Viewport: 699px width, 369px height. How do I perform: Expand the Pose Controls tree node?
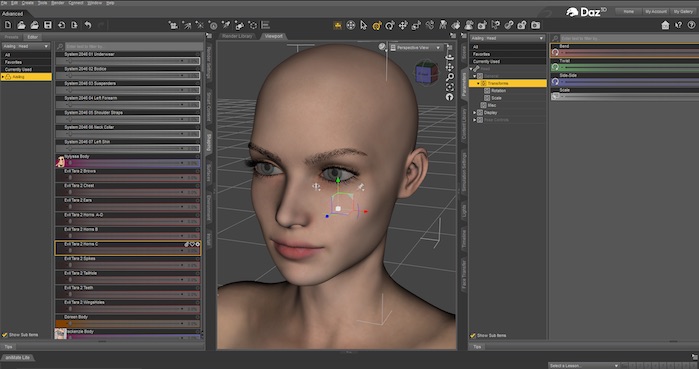[475, 120]
